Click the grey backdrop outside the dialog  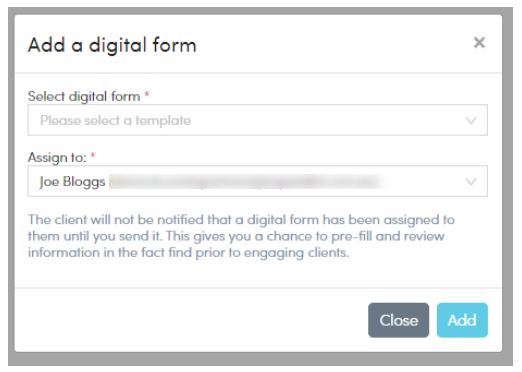tap(260, 360)
